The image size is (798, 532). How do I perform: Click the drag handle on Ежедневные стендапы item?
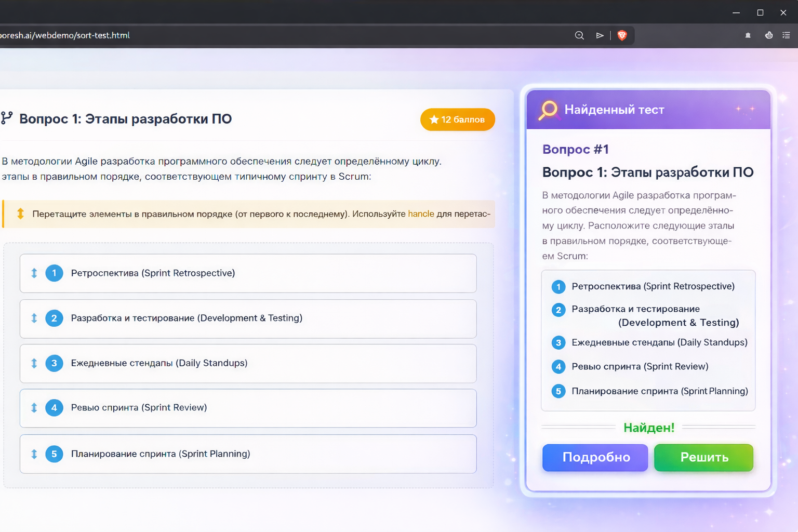tap(34, 363)
